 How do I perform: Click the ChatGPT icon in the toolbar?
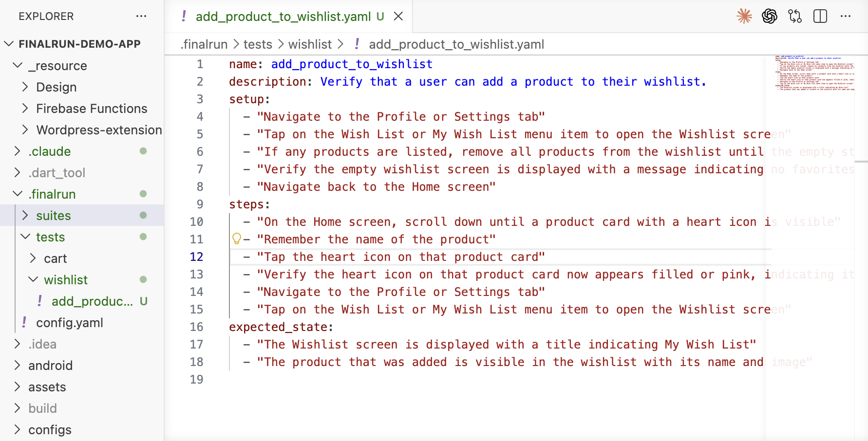(770, 16)
